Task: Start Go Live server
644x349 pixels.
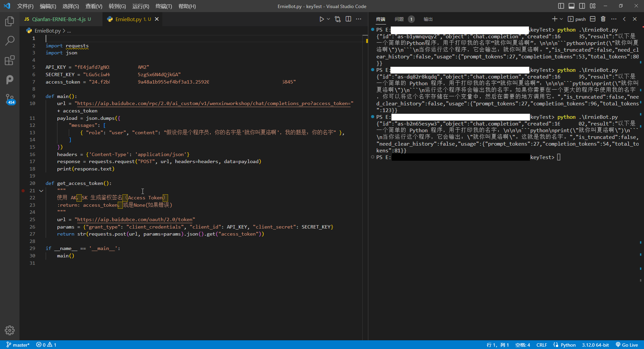Action: point(627,345)
